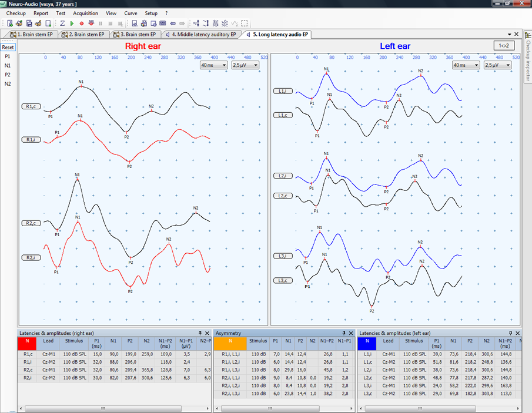532x413 pixels.
Task: Click the blank page with green dot icon
Action: 48,23
